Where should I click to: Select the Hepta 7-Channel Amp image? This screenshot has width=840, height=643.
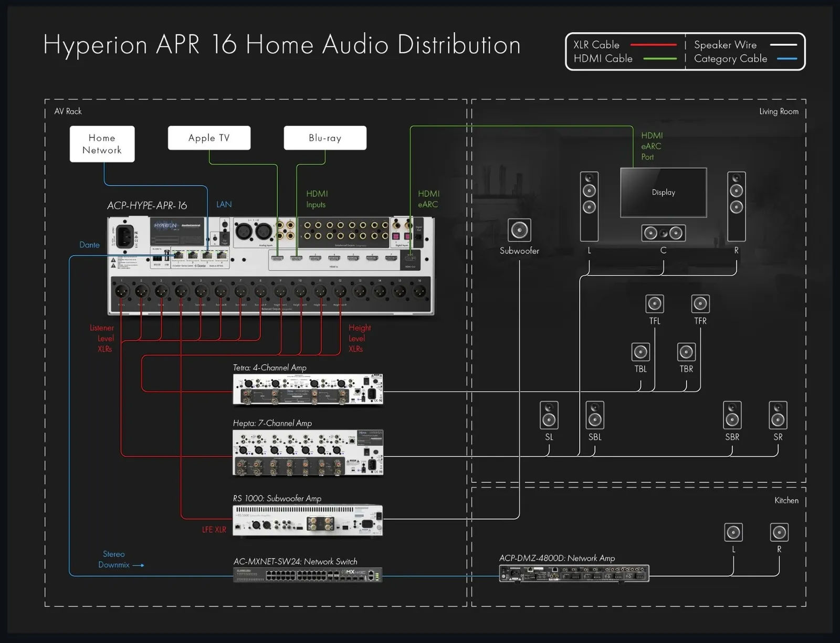point(308,453)
